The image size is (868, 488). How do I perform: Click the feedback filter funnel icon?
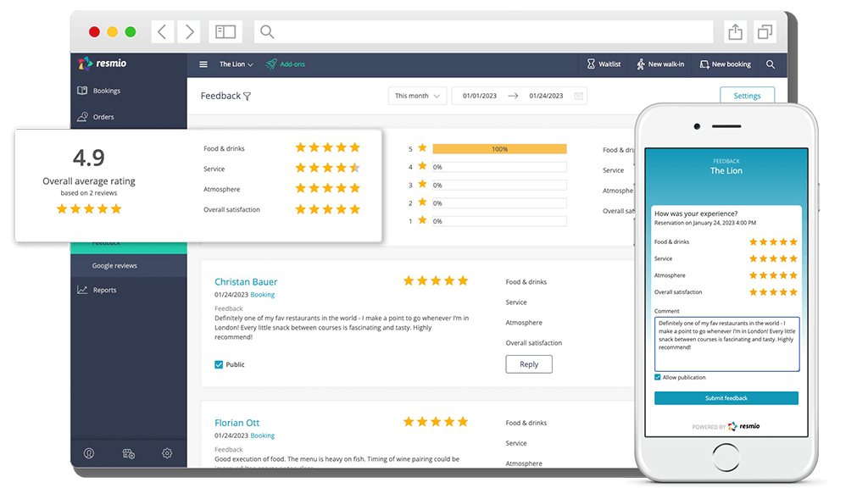tap(247, 96)
